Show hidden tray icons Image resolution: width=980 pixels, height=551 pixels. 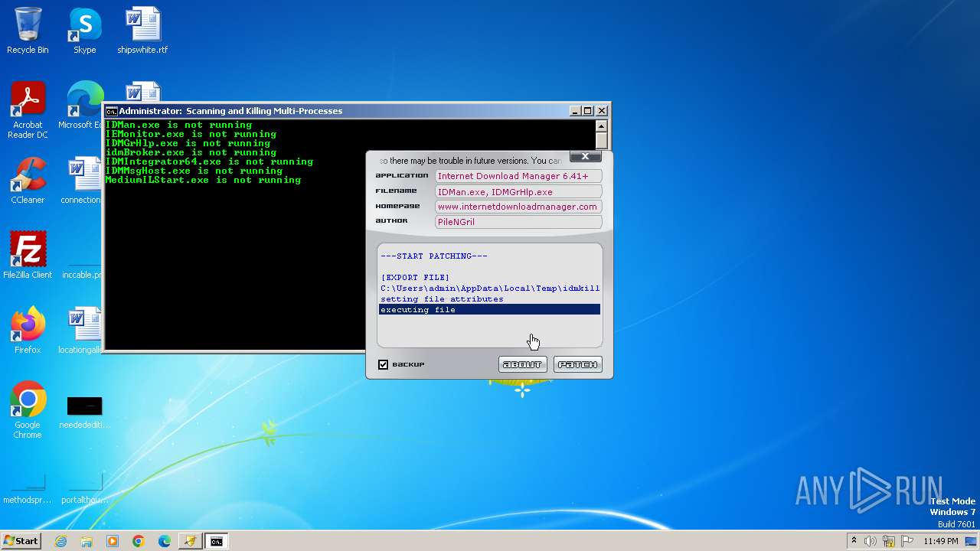pyautogui.click(x=854, y=541)
